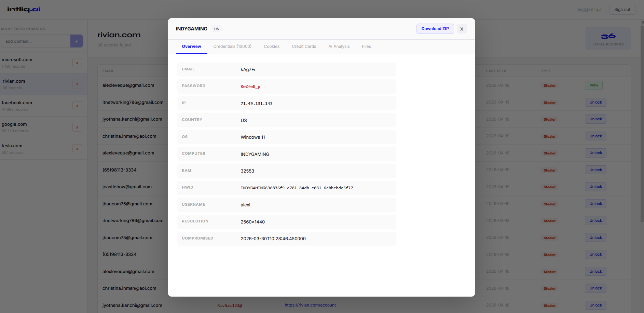Click the plus button to add a domain
This screenshot has width=644, height=313.
pos(77,41)
